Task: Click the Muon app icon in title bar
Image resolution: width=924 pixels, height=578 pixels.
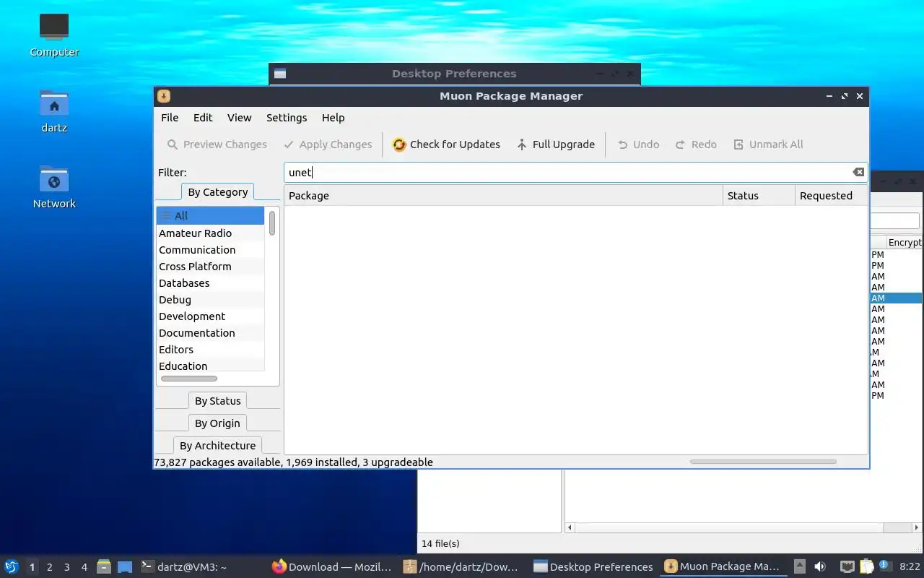Action: pos(164,96)
